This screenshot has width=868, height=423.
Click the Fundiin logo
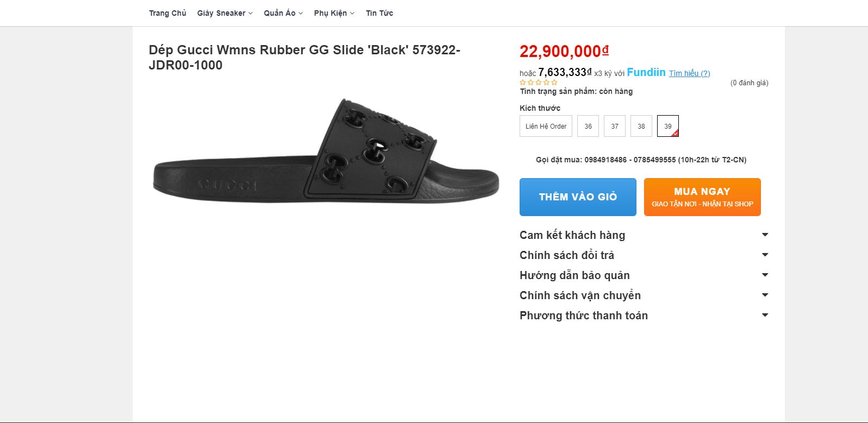point(646,72)
